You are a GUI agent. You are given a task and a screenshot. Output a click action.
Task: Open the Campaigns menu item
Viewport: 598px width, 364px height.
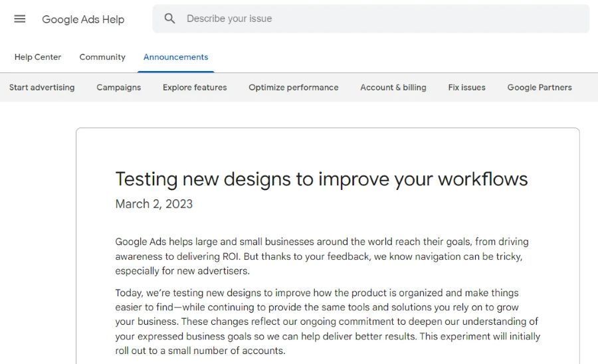[x=119, y=87]
